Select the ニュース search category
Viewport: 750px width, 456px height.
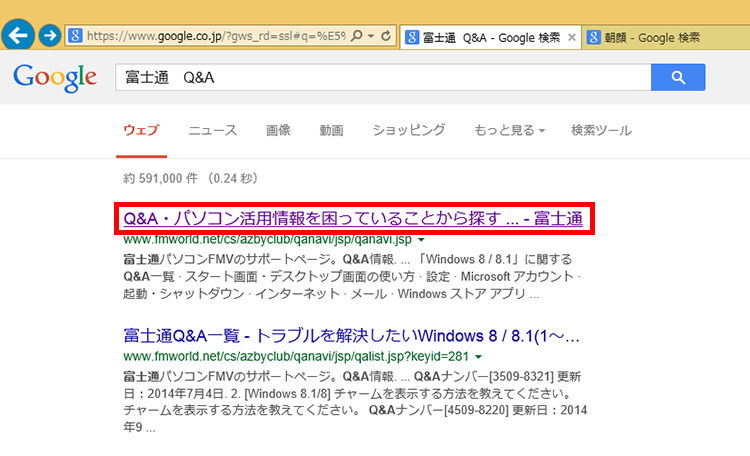pos(213,131)
